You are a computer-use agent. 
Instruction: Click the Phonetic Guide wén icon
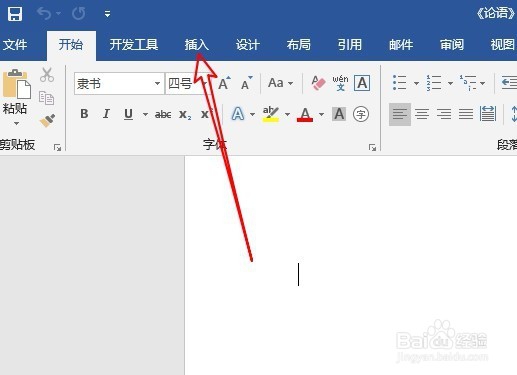(x=340, y=83)
